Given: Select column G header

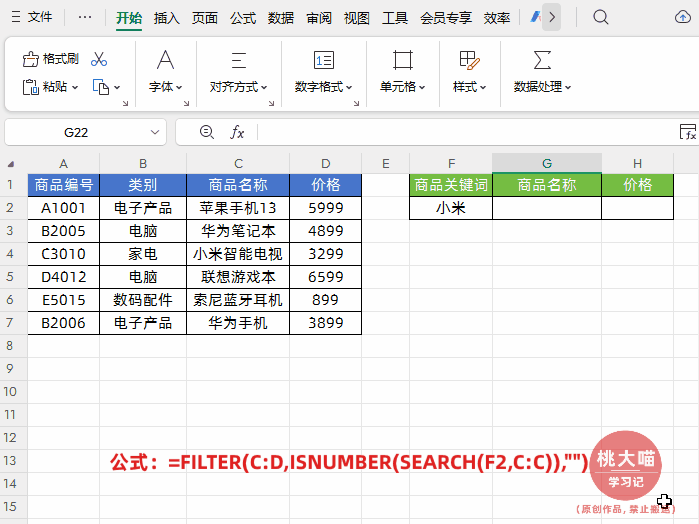Looking at the screenshot, I should tap(547, 164).
